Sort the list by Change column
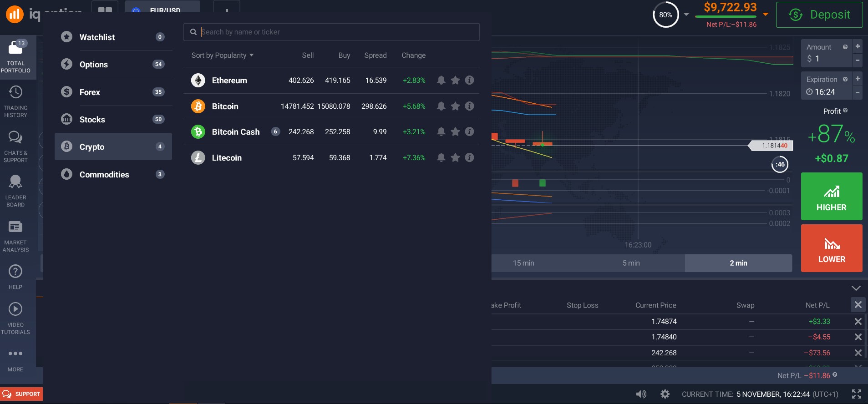Viewport: 868px width, 404px height. pos(413,55)
